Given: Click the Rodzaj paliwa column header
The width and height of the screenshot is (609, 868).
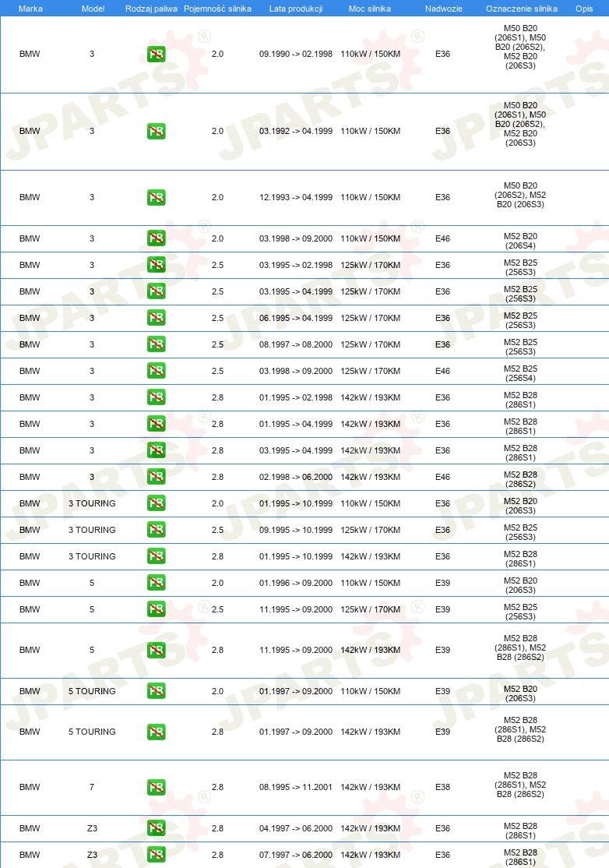Looking at the screenshot, I should coord(151,9).
